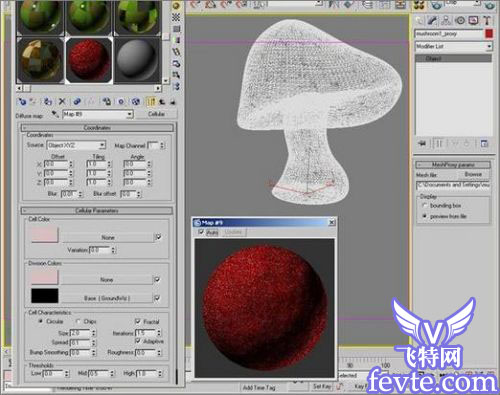Click Go Forward to Sibling icon
This screenshot has width=500, height=395.
pyautogui.click(x=173, y=101)
